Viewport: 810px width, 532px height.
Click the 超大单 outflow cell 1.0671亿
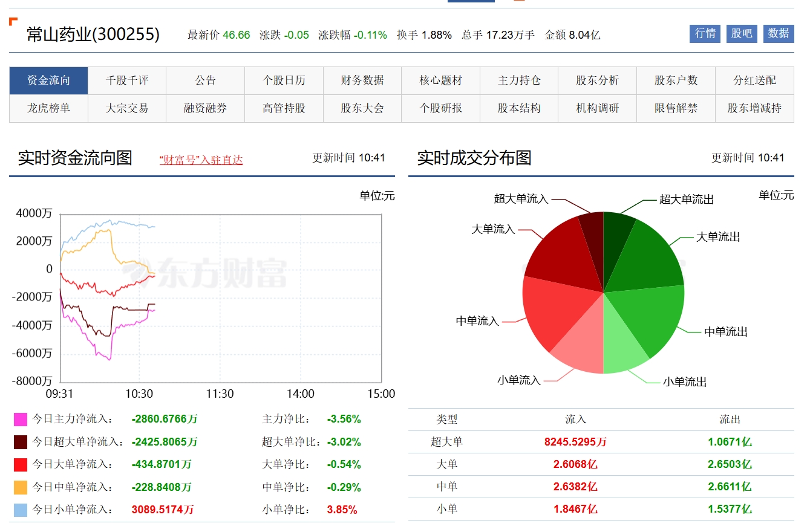click(730, 442)
